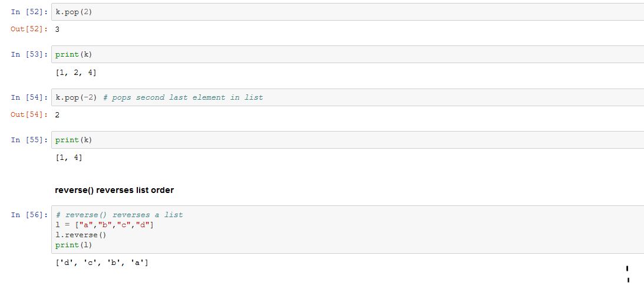Select the In [55] prompt label
This screenshot has height=285, width=644.
pyautogui.click(x=29, y=140)
